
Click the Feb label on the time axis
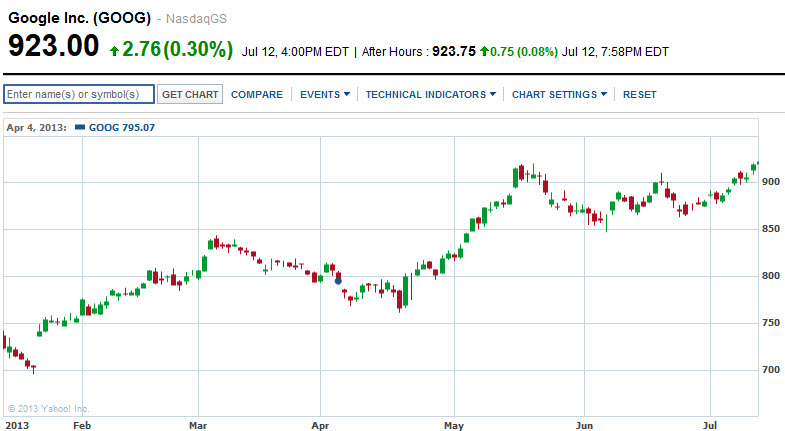point(82,425)
